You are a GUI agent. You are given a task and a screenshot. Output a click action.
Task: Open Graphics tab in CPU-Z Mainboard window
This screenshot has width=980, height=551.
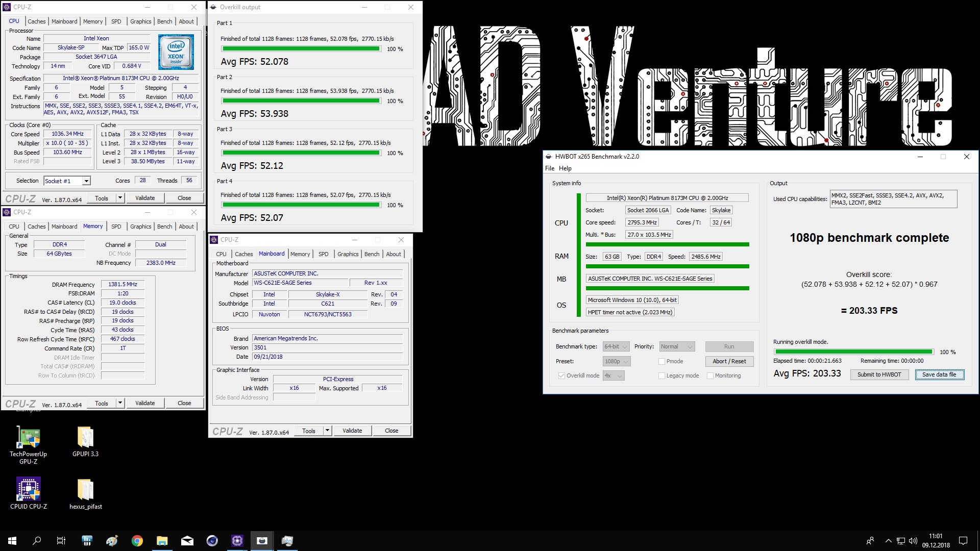click(348, 254)
